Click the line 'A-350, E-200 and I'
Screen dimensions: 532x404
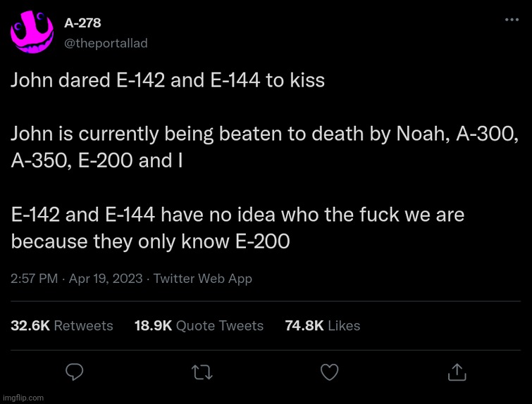[97, 160]
